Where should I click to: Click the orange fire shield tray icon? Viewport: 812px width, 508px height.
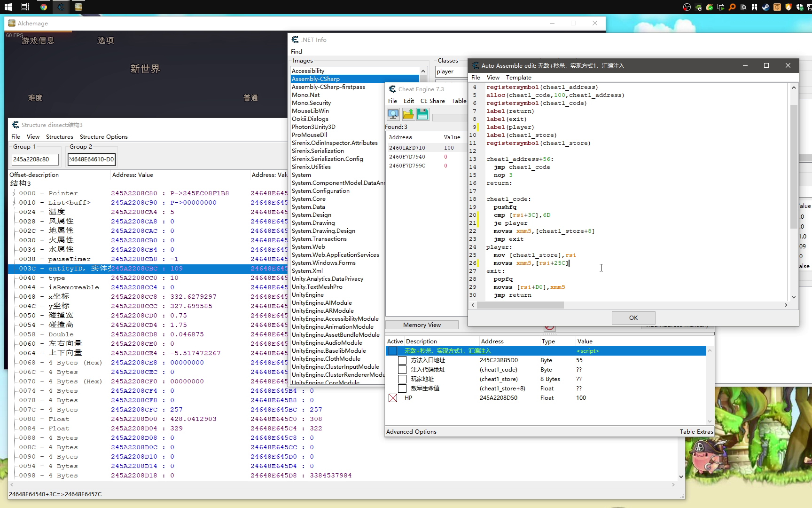[788, 7]
